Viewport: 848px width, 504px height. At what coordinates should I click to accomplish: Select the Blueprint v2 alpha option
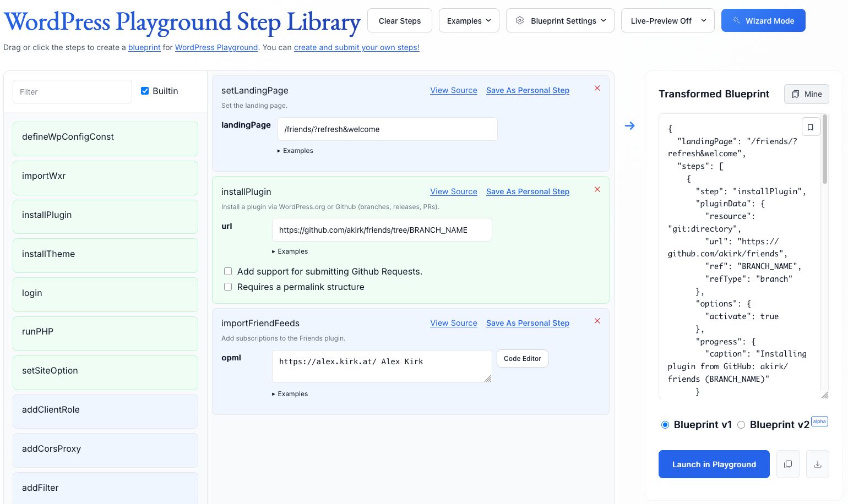pos(741,425)
